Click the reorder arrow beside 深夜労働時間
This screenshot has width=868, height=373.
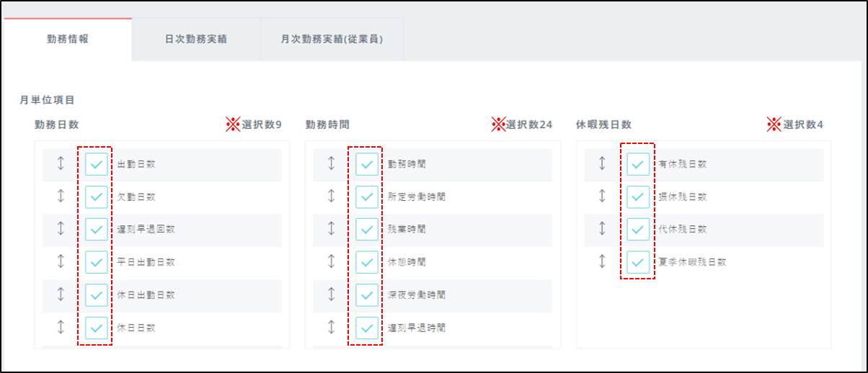tap(332, 295)
